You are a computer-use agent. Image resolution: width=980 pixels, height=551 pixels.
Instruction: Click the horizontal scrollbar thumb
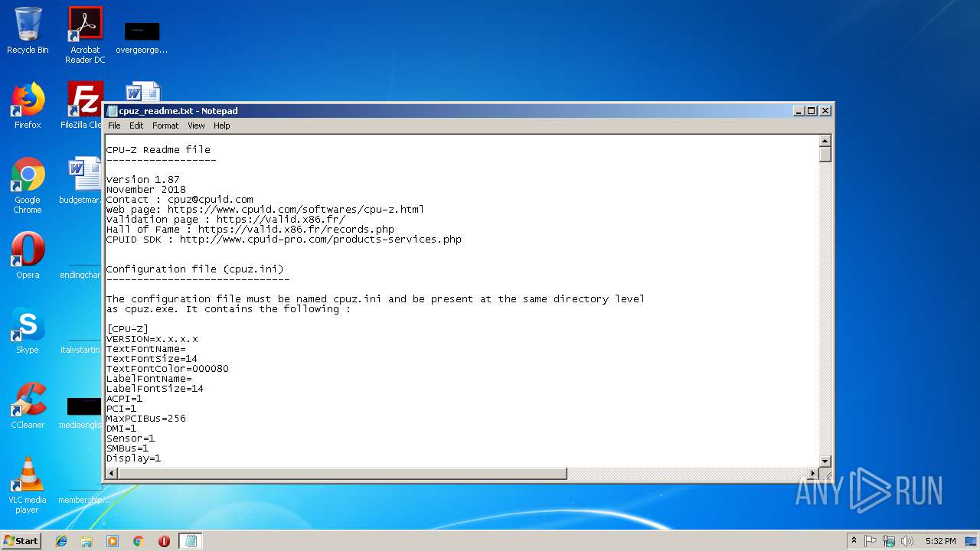[342, 474]
